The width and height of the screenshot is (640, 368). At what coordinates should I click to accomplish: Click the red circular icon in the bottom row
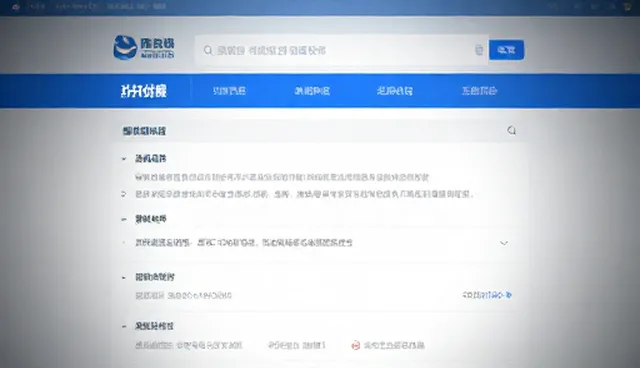click(356, 346)
